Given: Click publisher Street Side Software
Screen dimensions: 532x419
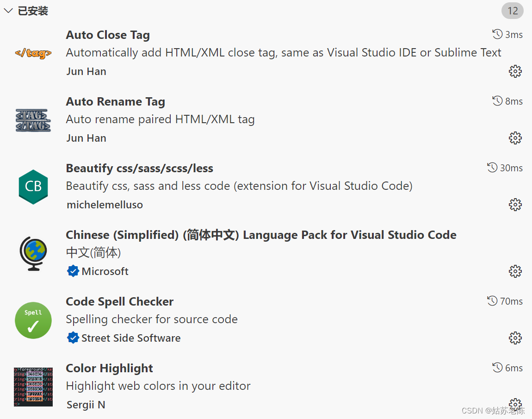Looking at the screenshot, I should 131,338.
